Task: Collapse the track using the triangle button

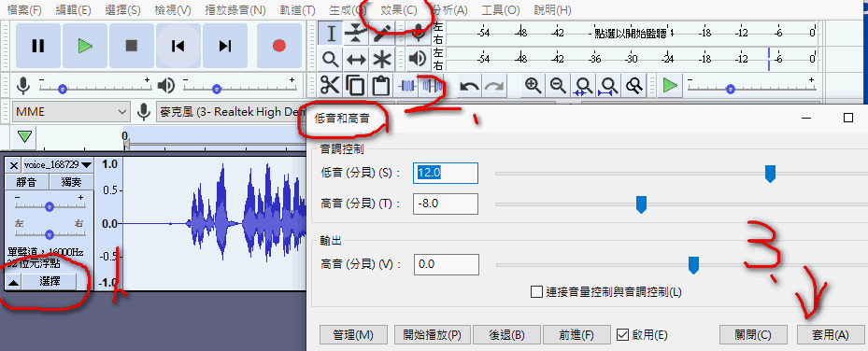Action: click(x=14, y=282)
